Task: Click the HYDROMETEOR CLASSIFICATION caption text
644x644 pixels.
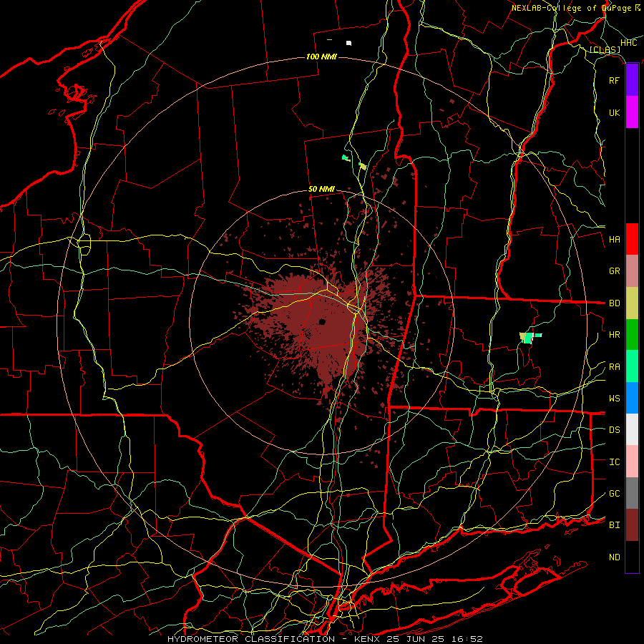Action: point(251,639)
